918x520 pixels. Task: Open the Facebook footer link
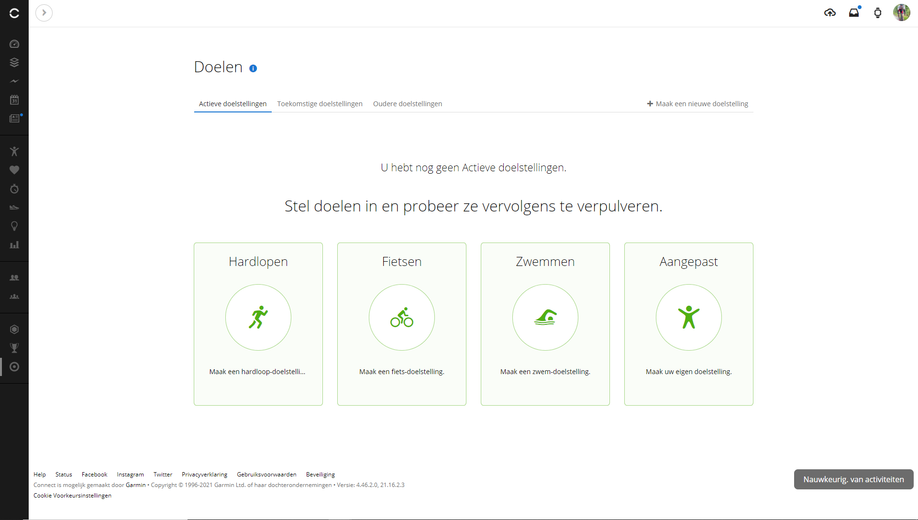(94, 475)
